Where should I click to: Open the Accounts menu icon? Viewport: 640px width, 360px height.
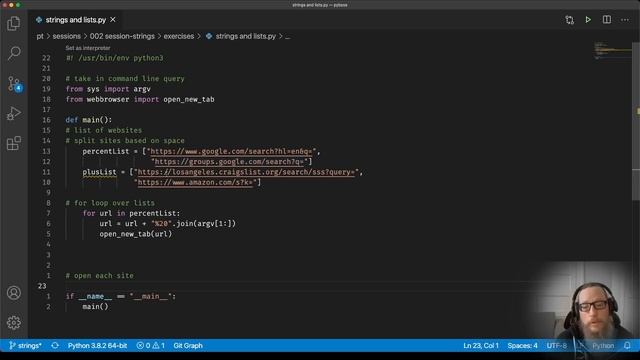click(13, 293)
